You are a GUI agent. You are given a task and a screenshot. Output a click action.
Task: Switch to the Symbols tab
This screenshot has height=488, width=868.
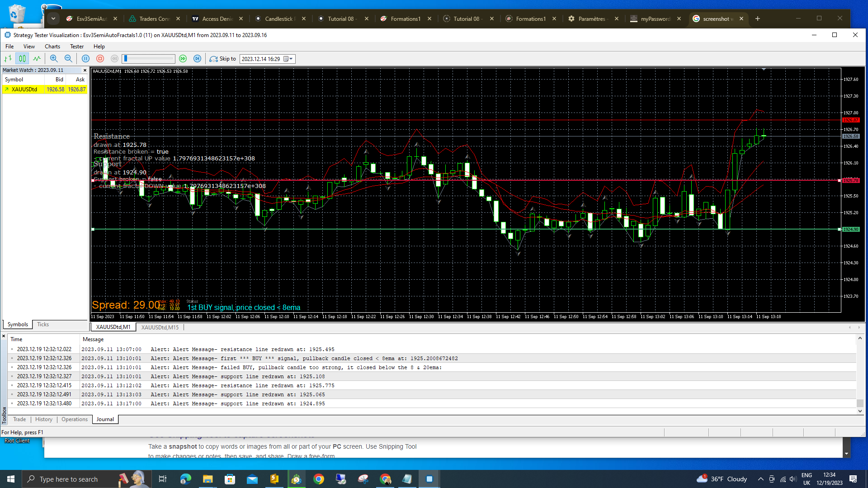click(18, 324)
